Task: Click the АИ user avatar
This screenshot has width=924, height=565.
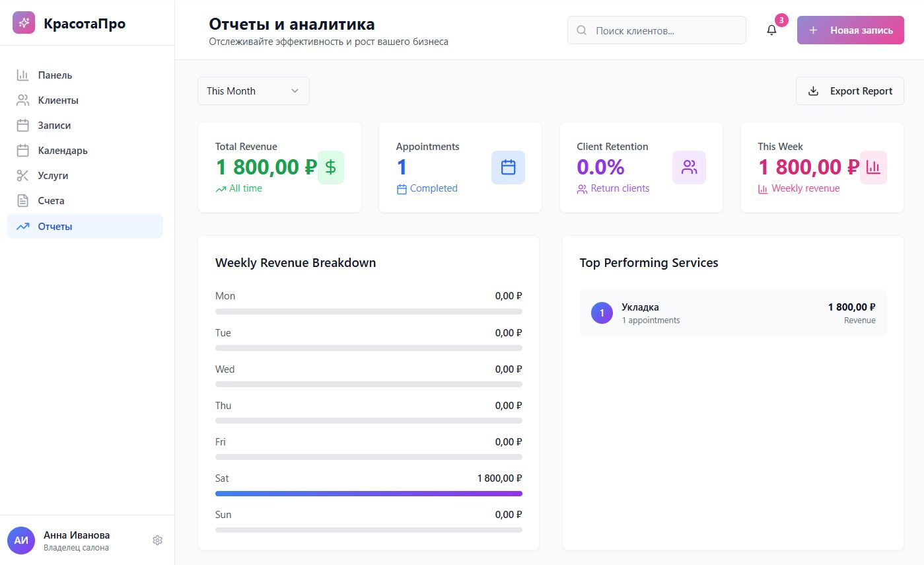Action: [x=21, y=540]
